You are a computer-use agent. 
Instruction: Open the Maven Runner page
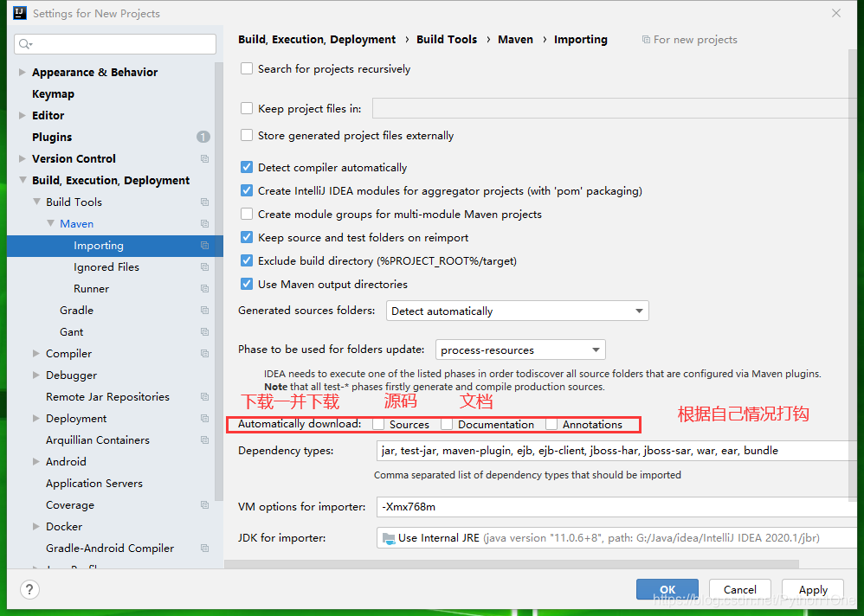coord(92,288)
